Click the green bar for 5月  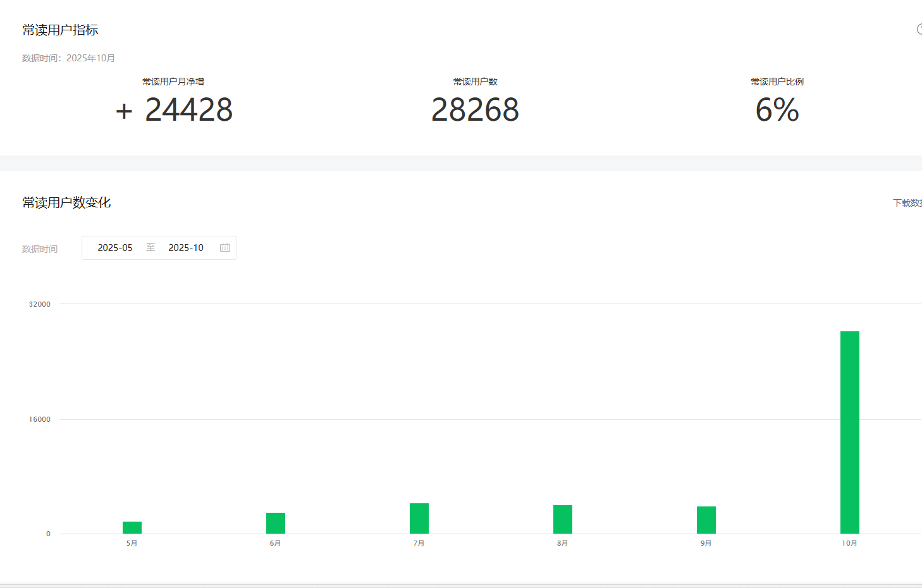(132, 528)
